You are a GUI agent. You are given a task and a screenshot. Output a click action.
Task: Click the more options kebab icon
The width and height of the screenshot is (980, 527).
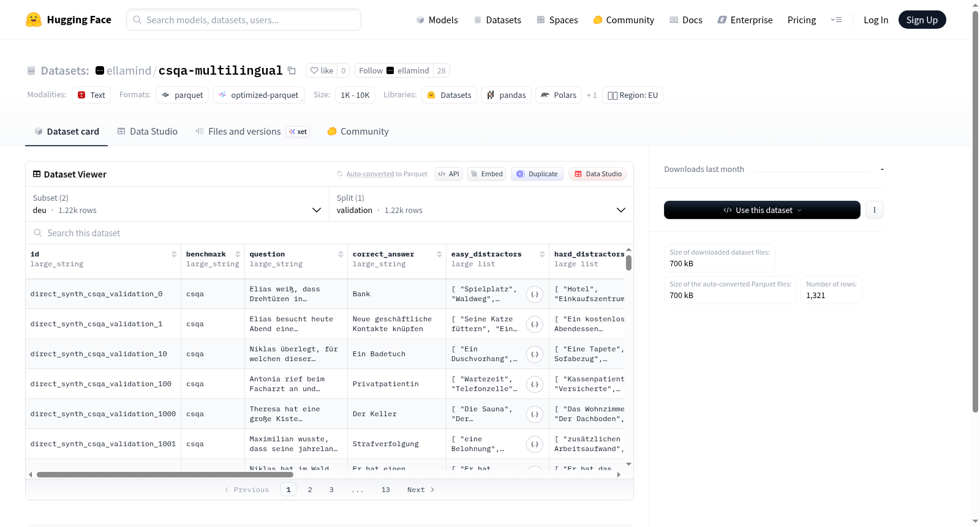(875, 210)
